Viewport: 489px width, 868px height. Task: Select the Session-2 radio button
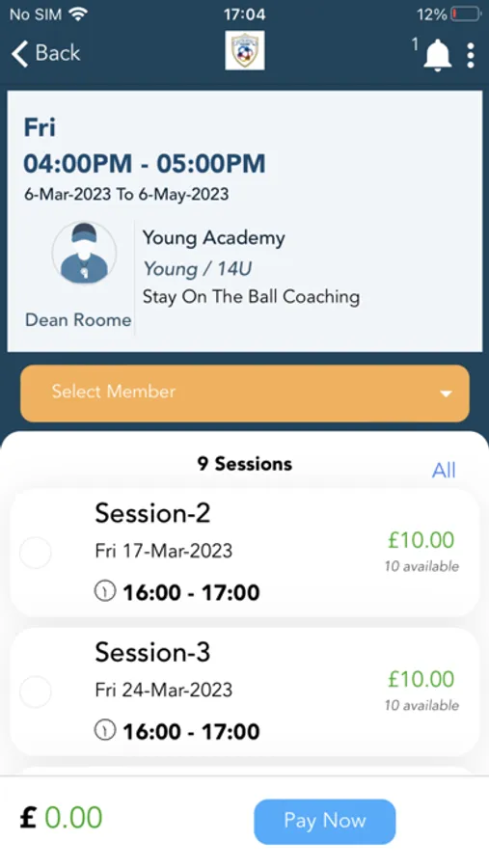tap(36, 553)
